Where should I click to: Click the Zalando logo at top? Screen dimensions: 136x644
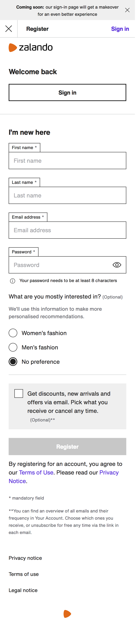point(31,48)
